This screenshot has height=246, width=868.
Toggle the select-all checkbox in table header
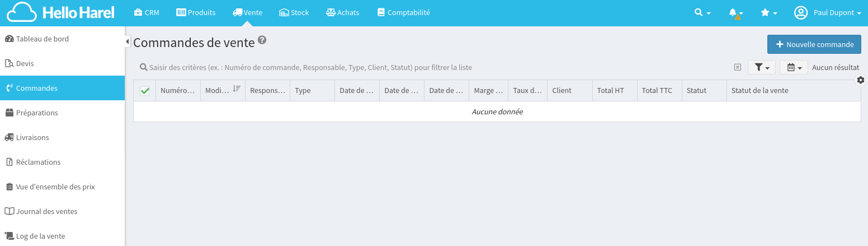pos(145,91)
